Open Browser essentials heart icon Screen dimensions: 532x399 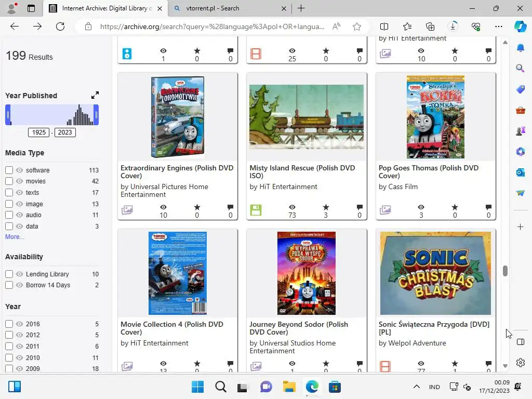(x=476, y=26)
